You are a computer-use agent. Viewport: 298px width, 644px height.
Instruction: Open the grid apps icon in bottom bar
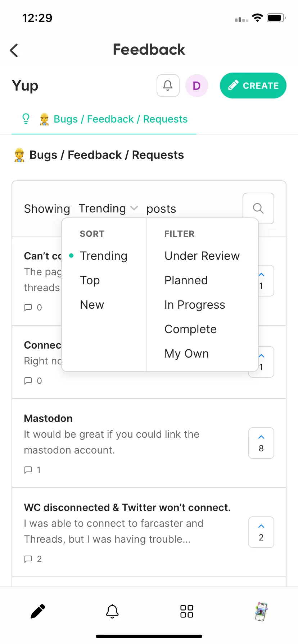point(187,611)
